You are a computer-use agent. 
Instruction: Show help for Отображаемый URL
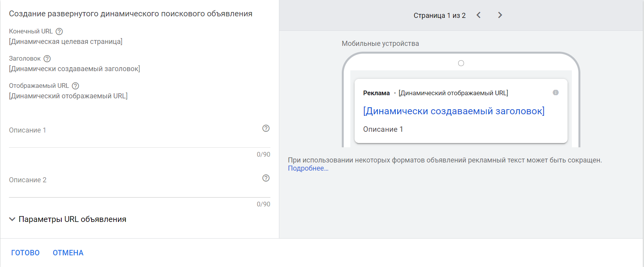(75, 86)
